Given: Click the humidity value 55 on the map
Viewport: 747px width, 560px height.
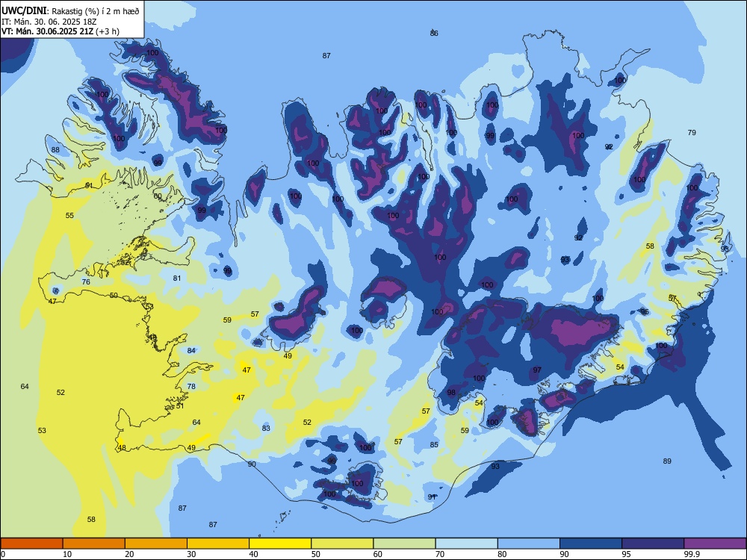Looking at the screenshot, I should (69, 216).
